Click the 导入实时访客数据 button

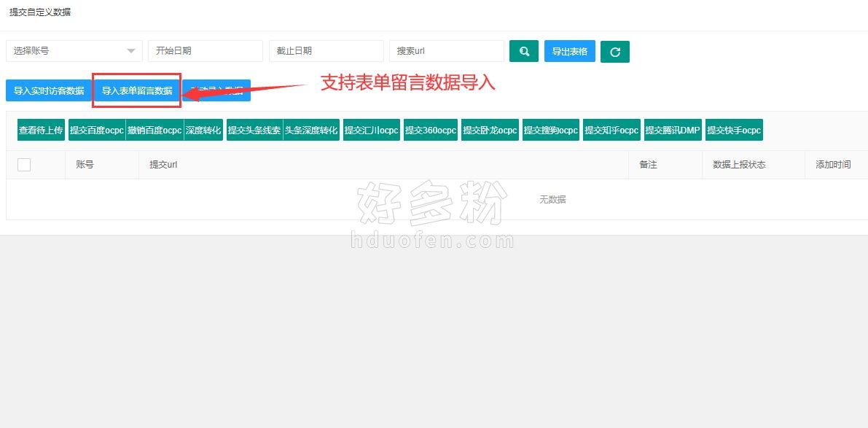pos(49,91)
